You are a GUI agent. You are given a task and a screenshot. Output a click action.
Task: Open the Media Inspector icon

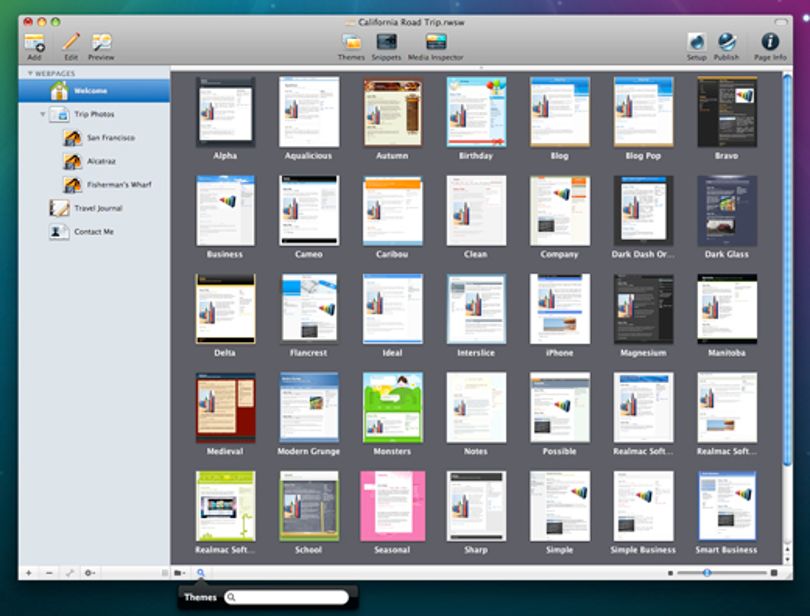435,42
